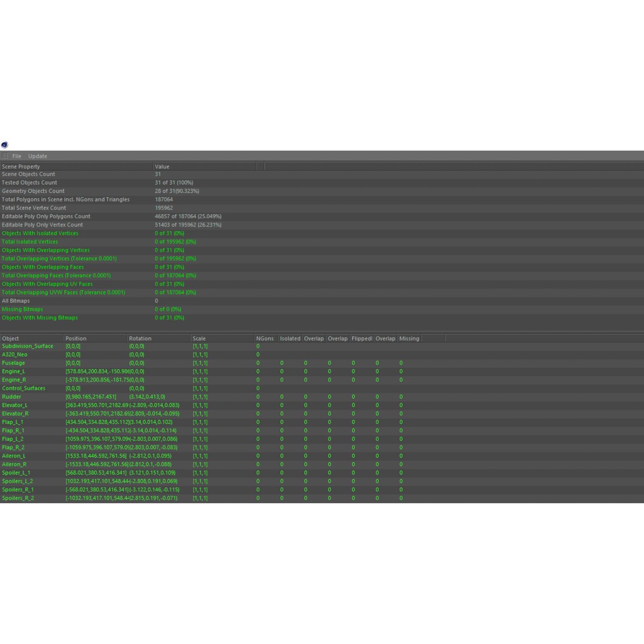Screen dimensions: 644x644
Task: Click the menu grip handle beside File
Action: [x=5, y=156]
